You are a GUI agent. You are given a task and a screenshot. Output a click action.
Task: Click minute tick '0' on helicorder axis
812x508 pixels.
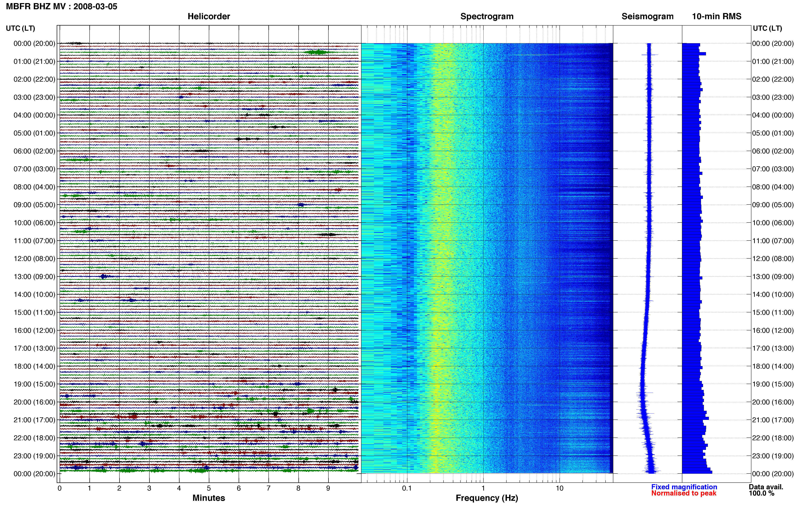pyautogui.click(x=60, y=488)
